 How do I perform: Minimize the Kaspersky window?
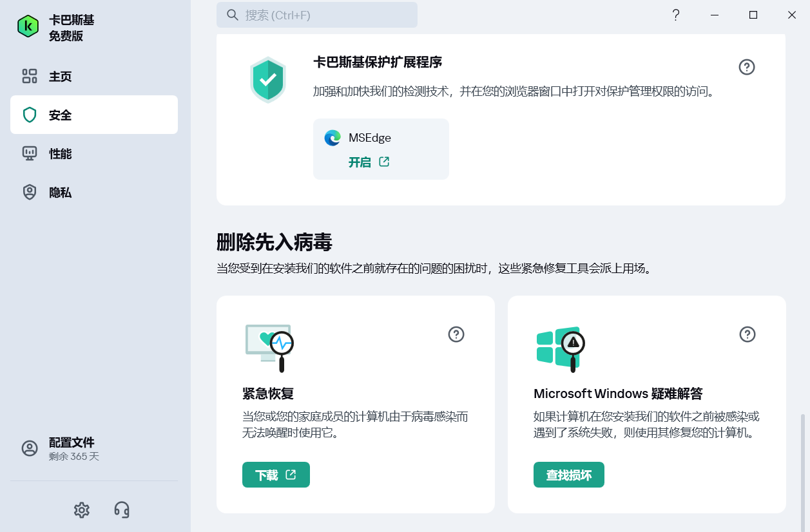tap(714, 15)
